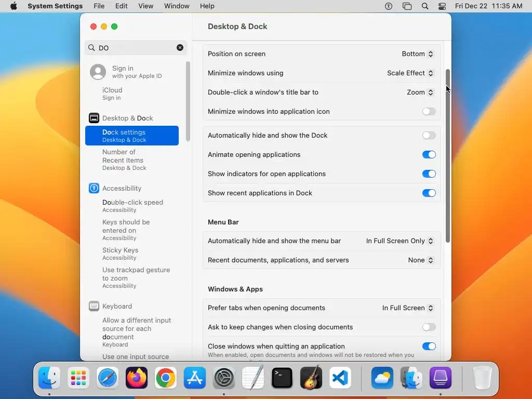The width and height of the screenshot is (532, 399).
Task: Launch Terminal from the Dock
Action: (282, 378)
